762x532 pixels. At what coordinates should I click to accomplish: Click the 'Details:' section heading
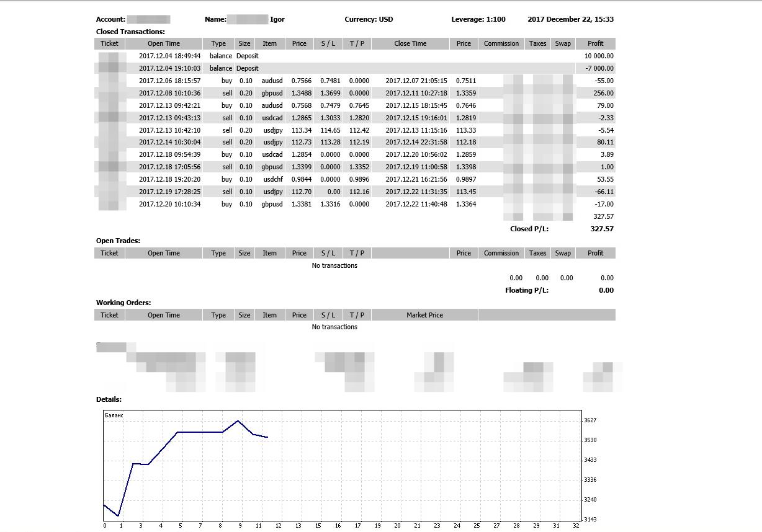[x=109, y=399]
